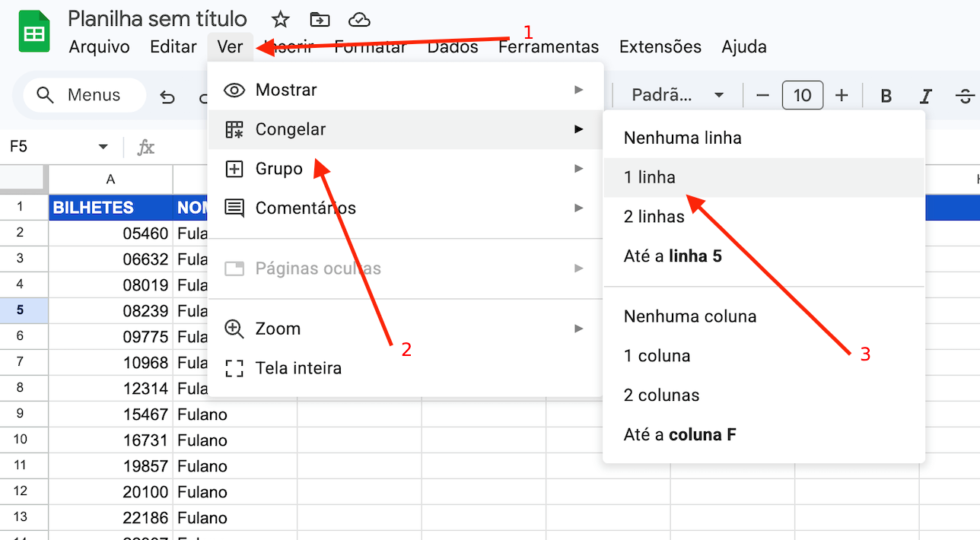
Task: Open the Arquivo menu
Action: coord(99,46)
